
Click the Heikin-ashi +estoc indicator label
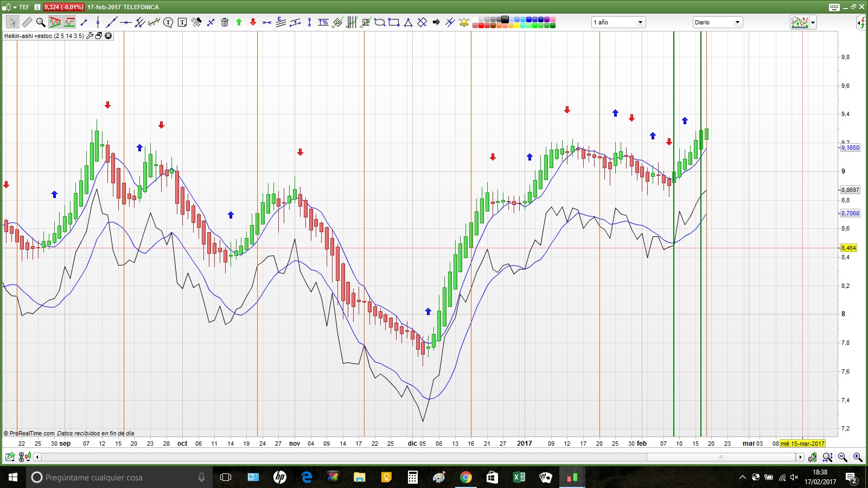click(x=44, y=36)
